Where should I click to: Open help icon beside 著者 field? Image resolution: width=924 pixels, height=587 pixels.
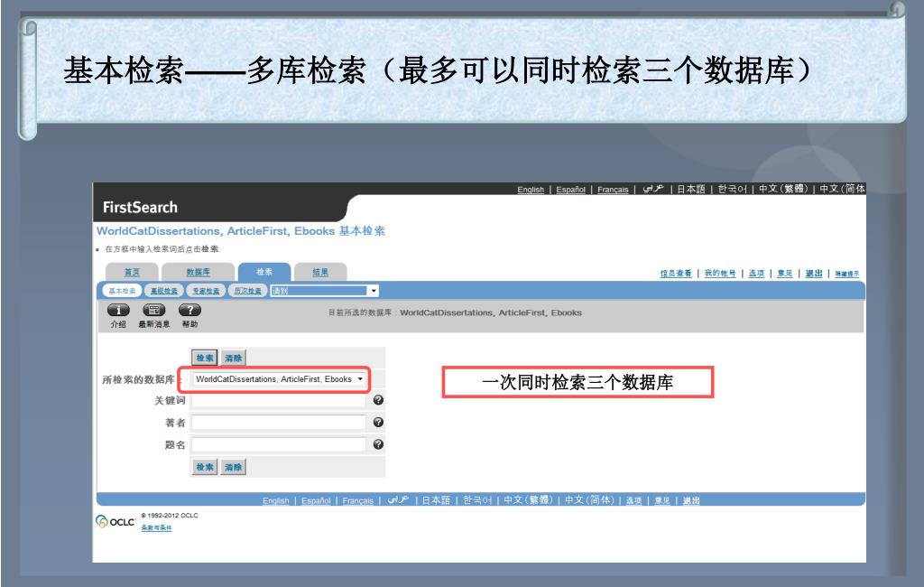coord(378,423)
